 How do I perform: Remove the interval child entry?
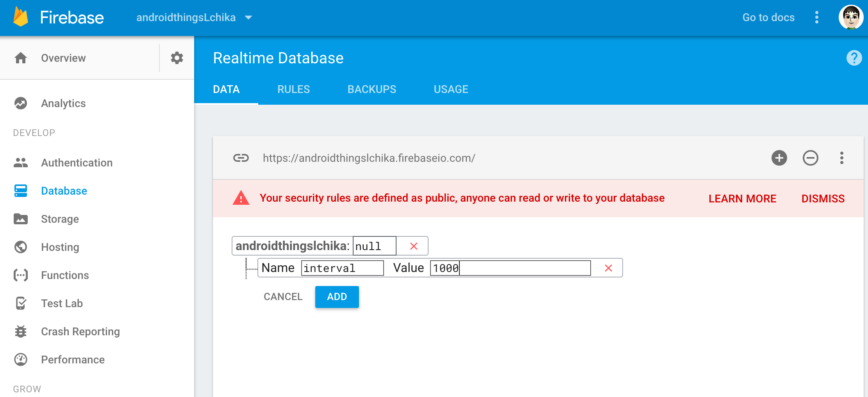tap(608, 268)
